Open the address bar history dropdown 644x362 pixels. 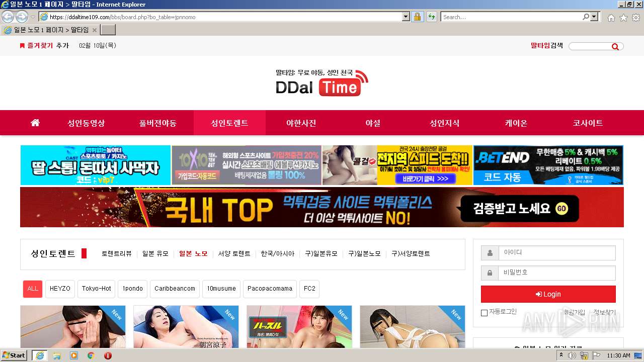tap(406, 17)
